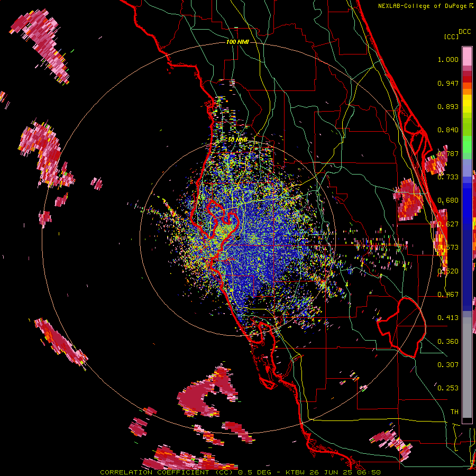The image size is (476, 476).
Task: Select the 0.307 legend value
Action: 448,365
